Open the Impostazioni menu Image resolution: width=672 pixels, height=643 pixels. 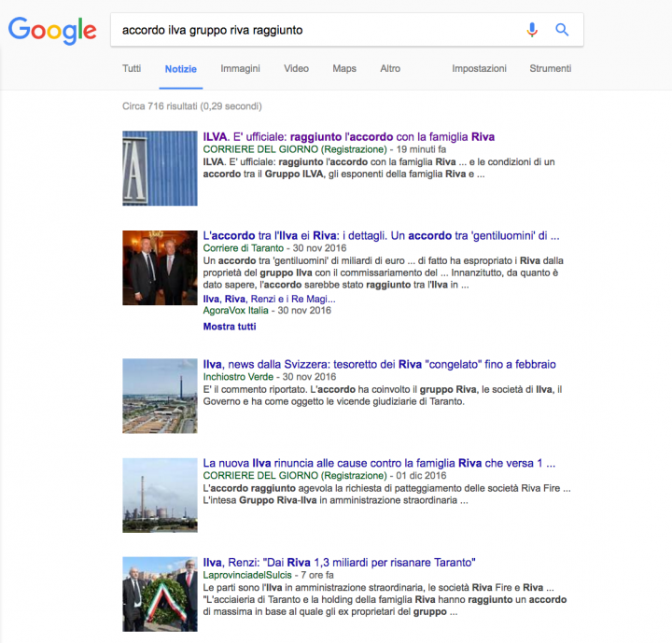(x=479, y=68)
